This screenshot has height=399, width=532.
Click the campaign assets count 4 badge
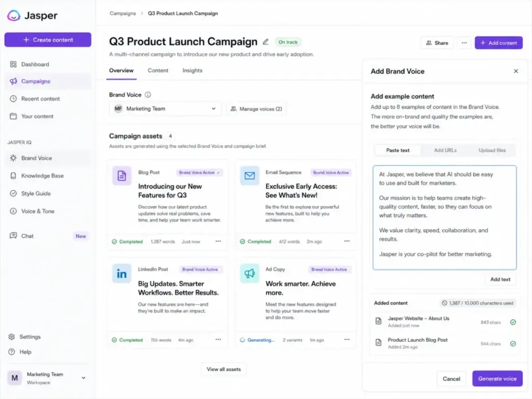pos(170,136)
